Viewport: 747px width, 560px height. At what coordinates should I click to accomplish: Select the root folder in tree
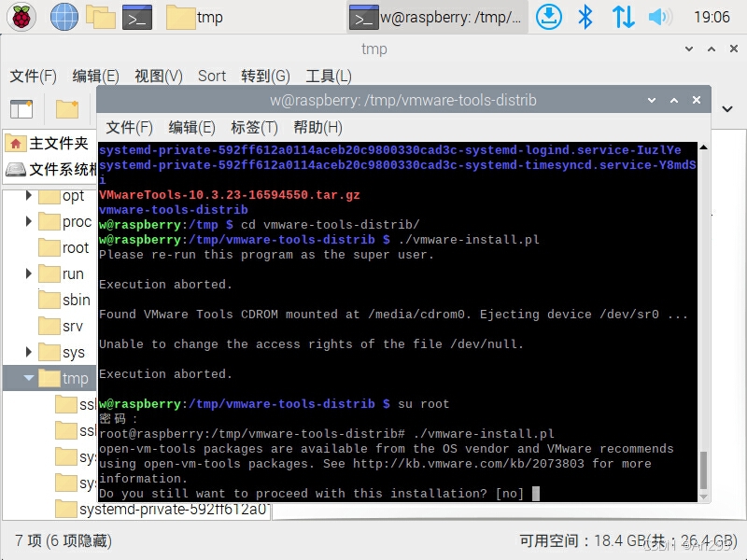[63, 247]
